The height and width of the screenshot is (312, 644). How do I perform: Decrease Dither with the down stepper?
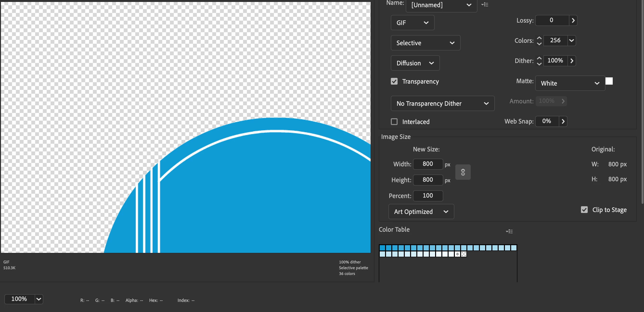click(x=539, y=64)
